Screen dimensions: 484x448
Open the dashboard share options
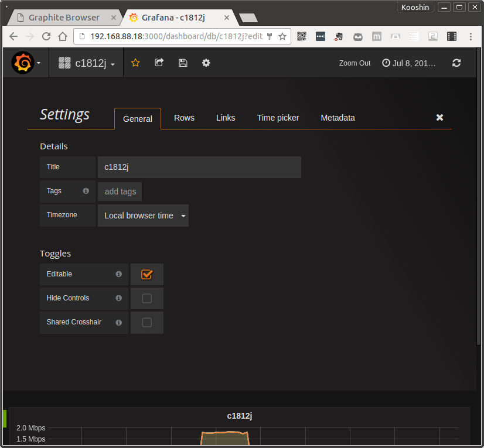click(x=159, y=63)
